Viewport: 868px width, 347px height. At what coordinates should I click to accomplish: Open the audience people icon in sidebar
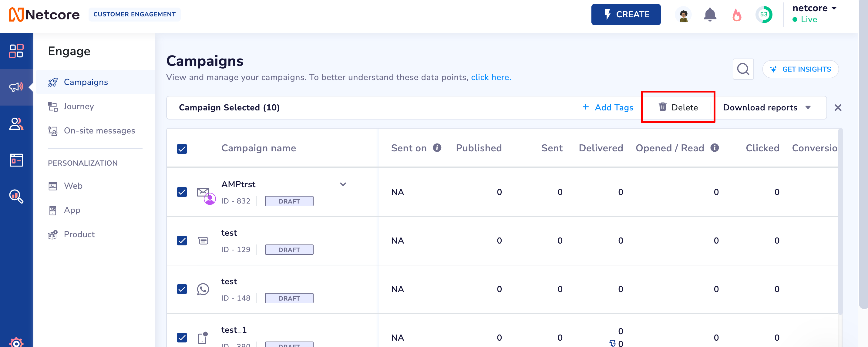[16, 124]
